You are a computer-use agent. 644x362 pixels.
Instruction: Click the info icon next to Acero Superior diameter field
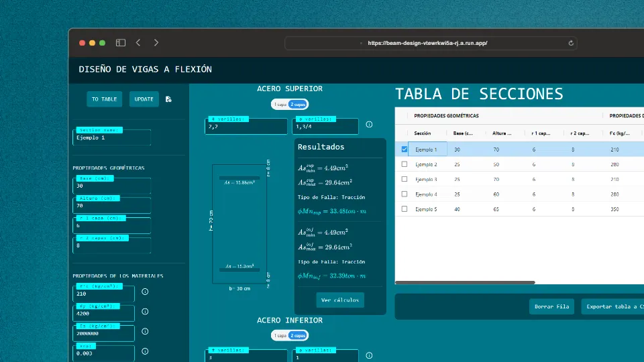(x=369, y=125)
